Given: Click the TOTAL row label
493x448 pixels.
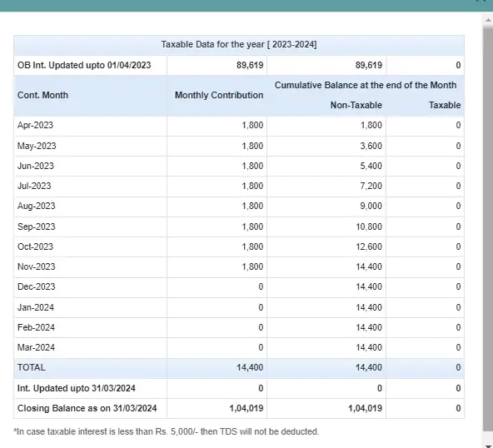Looking at the screenshot, I should pos(31,367).
